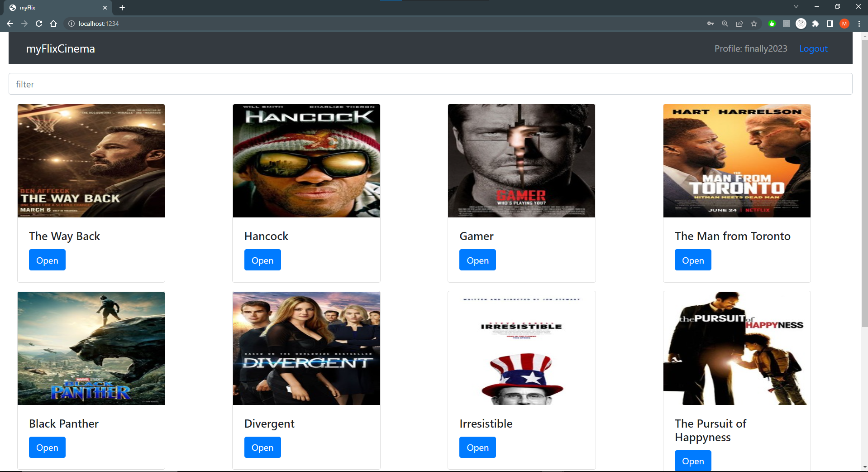Viewport: 868px width, 472px height.
Task: Click the title text 'Black Panther'
Action: click(x=64, y=424)
